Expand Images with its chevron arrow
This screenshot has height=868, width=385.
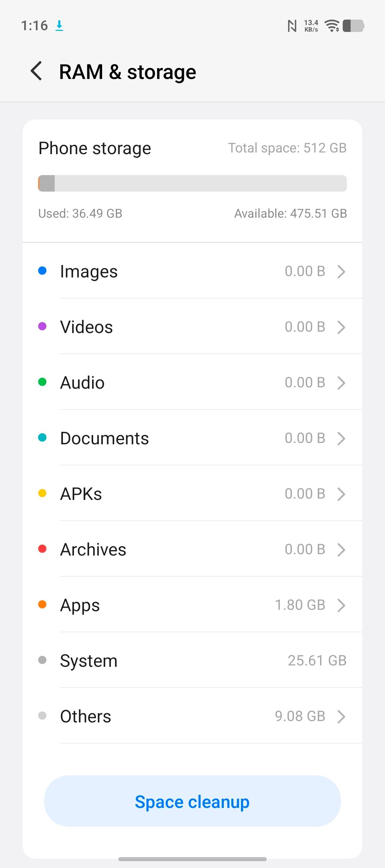coord(341,272)
